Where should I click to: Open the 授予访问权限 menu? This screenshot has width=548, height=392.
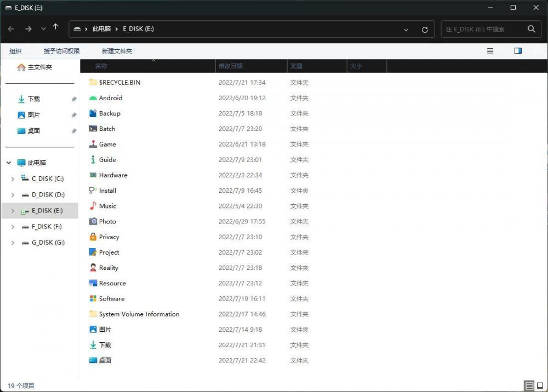coord(62,51)
